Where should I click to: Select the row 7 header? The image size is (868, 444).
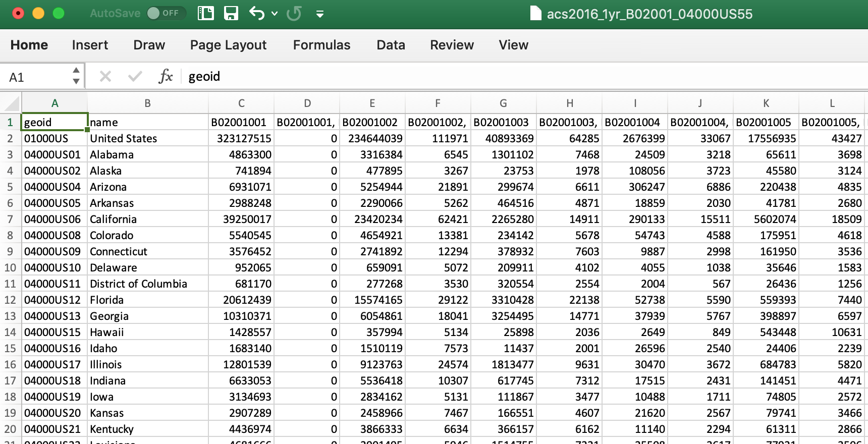click(10, 219)
